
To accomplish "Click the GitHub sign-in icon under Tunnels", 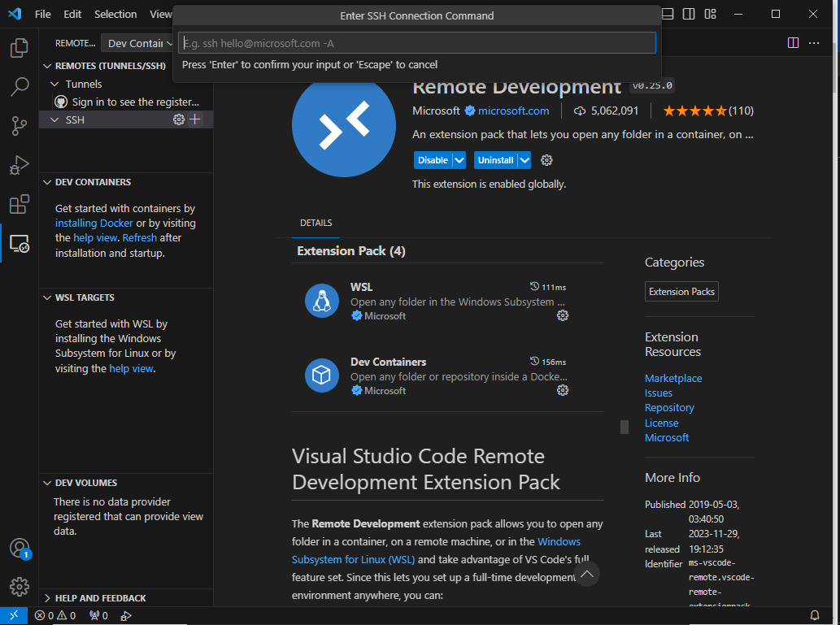I will (x=61, y=102).
